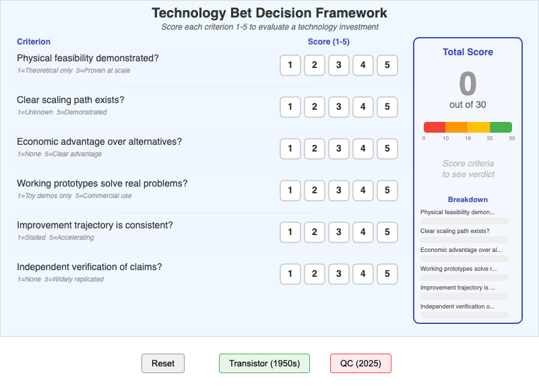This screenshot has width=539, height=392.
Task: Score 5 for physical feasibility demonstrated
Action: click(387, 65)
